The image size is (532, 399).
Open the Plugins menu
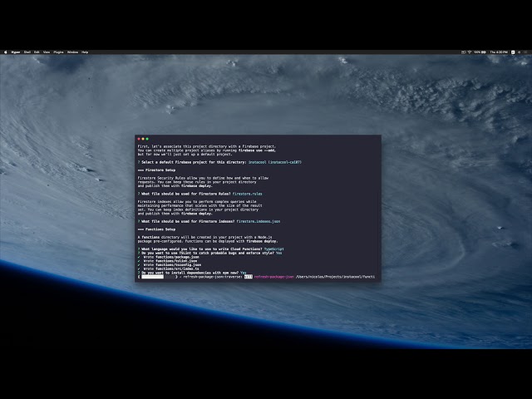click(58, 52)
